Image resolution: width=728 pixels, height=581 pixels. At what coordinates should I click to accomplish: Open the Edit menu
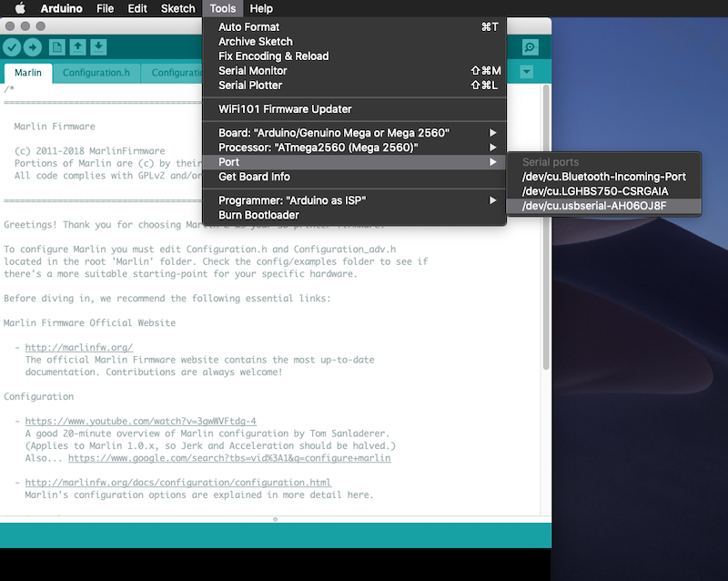(137, 8)
